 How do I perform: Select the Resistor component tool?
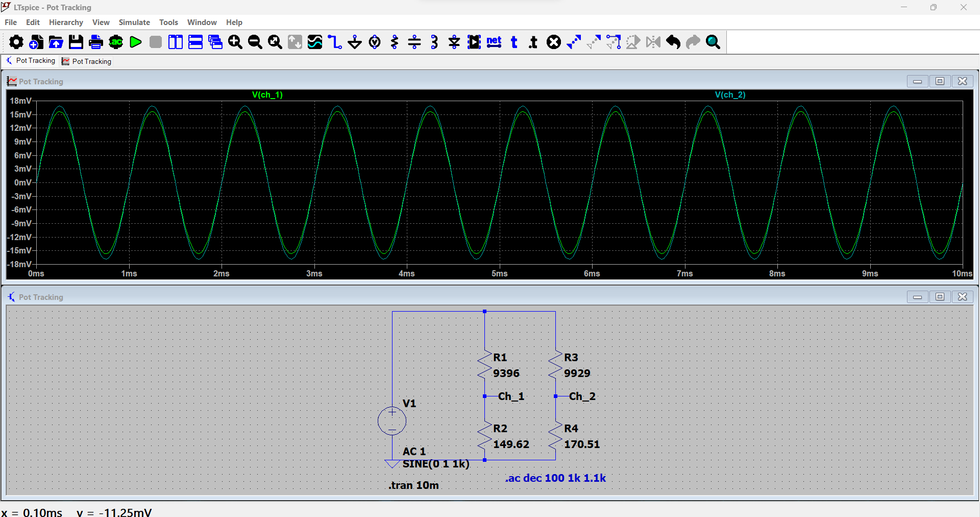(x=395, y=42)
